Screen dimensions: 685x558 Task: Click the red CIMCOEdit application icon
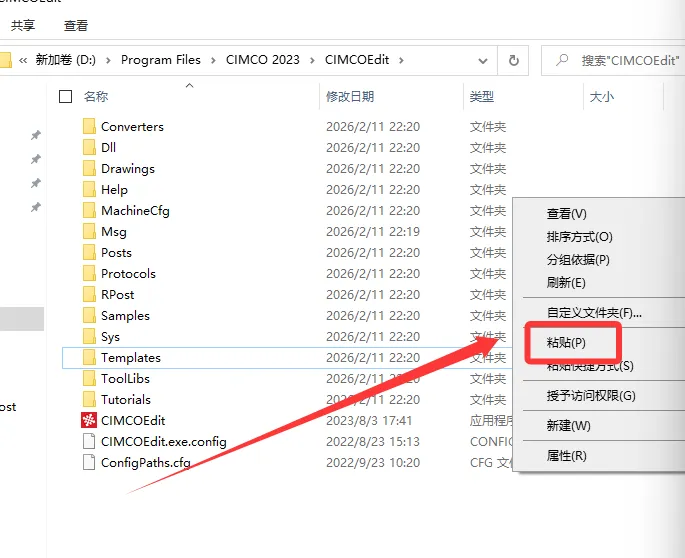coord(89,420)
